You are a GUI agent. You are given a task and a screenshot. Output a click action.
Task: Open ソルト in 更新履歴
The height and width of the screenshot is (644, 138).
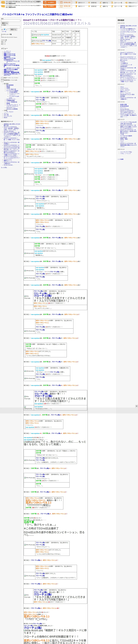tap(122, 142)
